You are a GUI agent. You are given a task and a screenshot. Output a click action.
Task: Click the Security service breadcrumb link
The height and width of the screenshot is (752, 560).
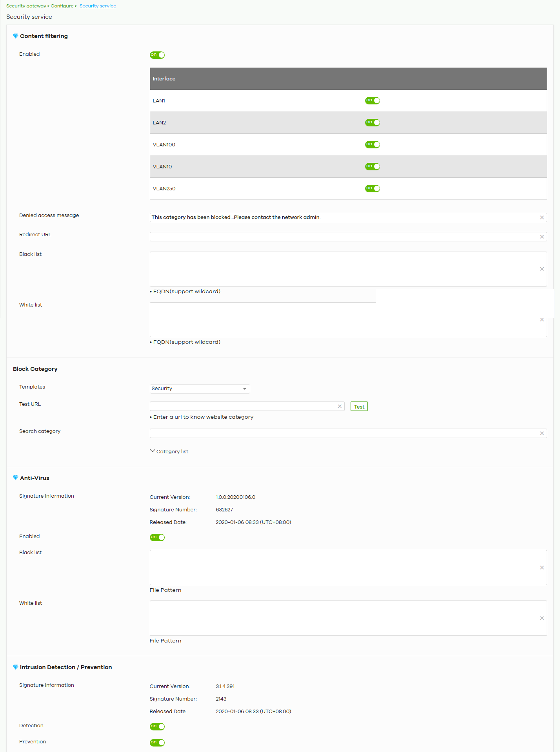(98, 6)
